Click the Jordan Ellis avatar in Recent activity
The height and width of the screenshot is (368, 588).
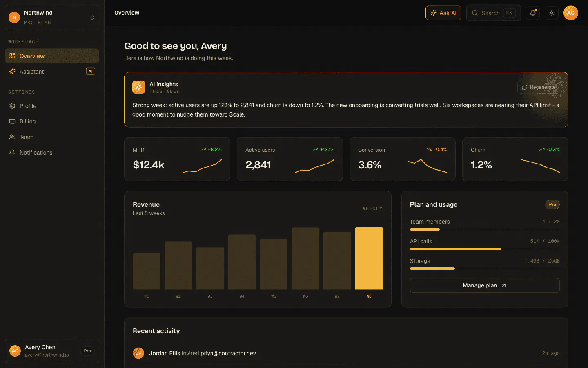(x=138, y=353)
